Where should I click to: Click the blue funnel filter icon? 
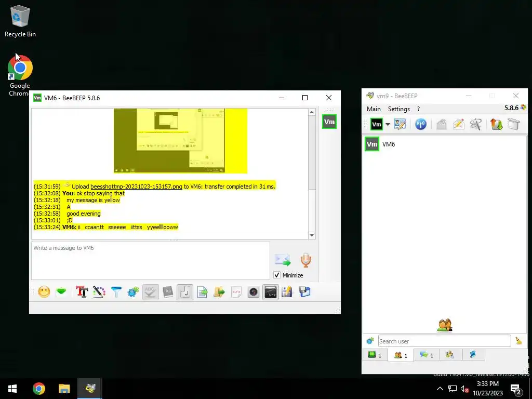click(116, 292)
